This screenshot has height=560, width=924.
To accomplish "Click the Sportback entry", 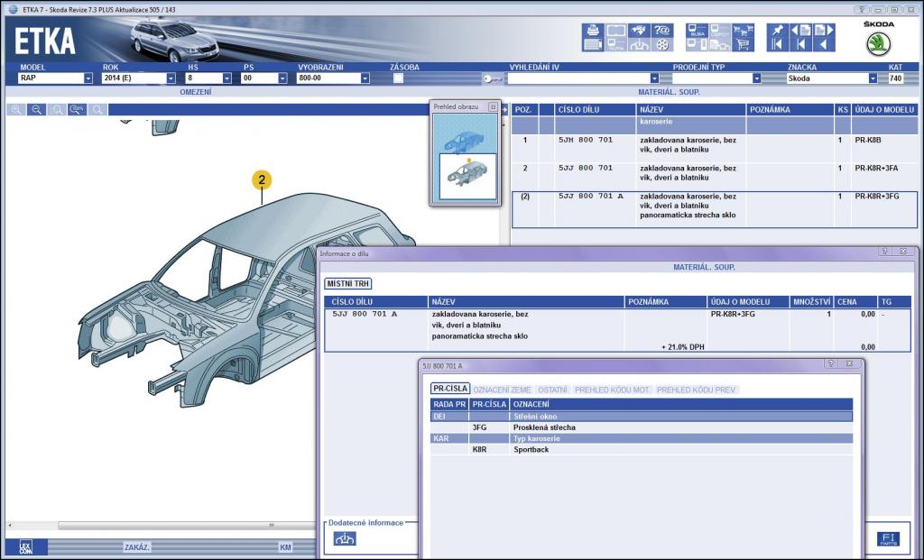I will (531, 449).
